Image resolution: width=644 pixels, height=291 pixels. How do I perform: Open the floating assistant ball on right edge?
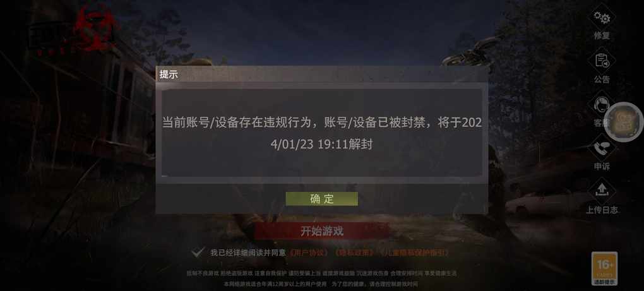click(x=623, y=122)
